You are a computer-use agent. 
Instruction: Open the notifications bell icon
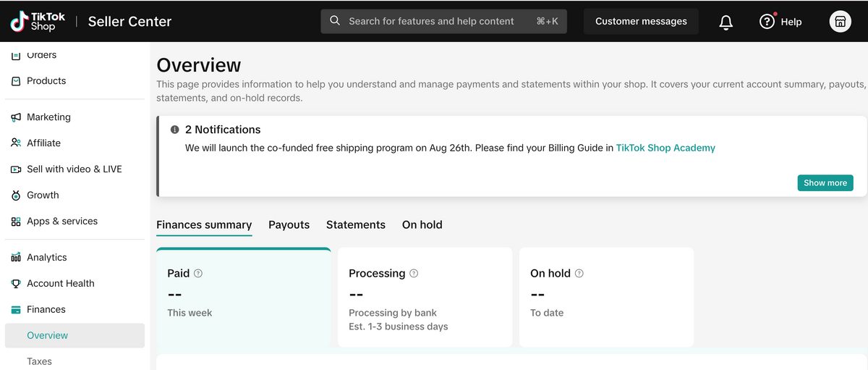pos(726,22)
